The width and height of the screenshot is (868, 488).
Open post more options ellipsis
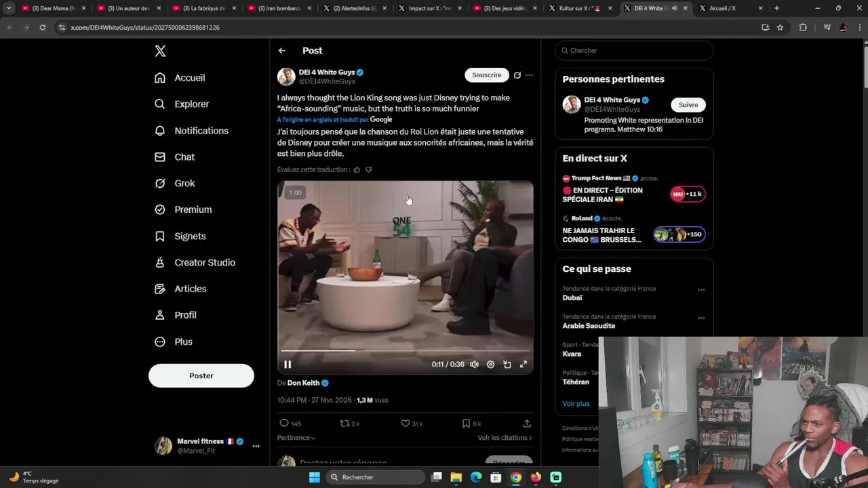pos(529,75)
